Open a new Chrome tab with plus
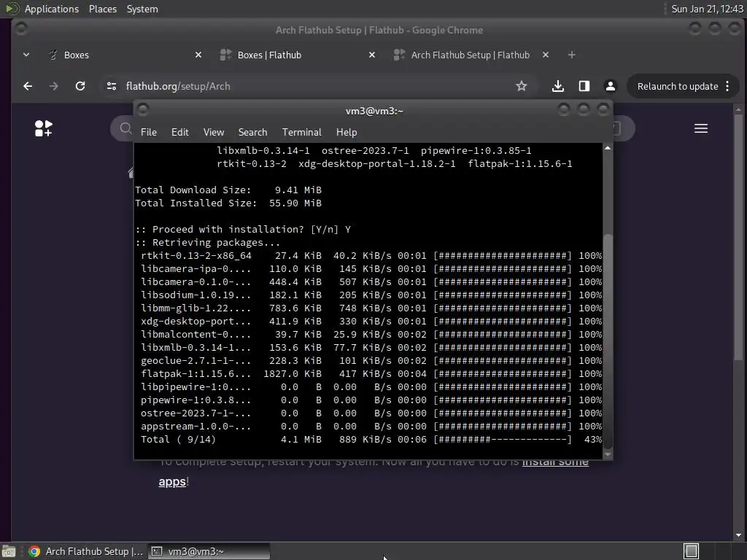 pos(572,55)
